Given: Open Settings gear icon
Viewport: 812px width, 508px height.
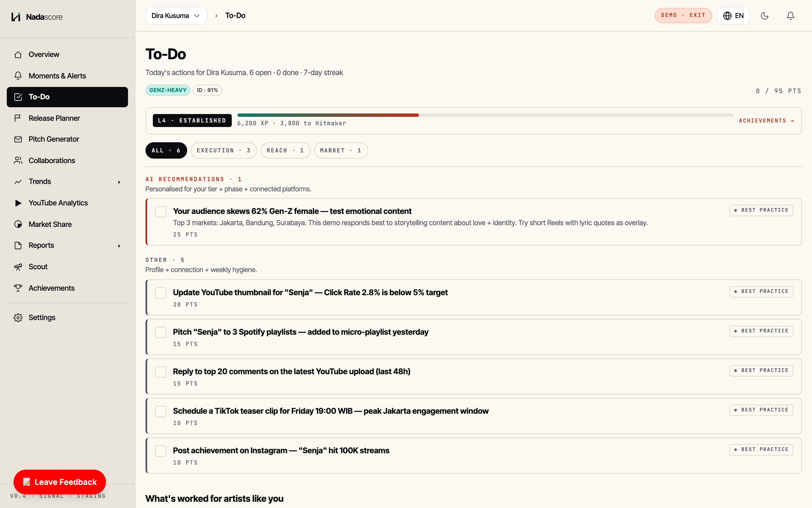Looking at the screenshot, I should pos(18,317).
